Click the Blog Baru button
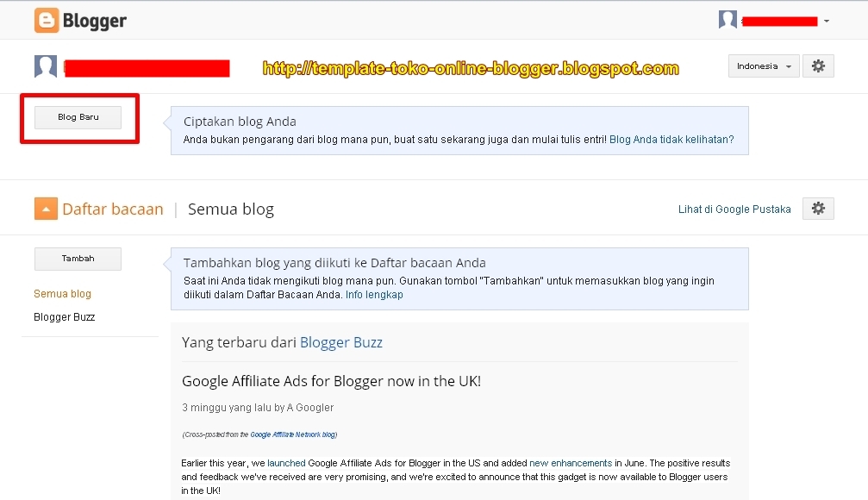Image resolution: width=868 pixels, height=500 pixels. (77, 117)
